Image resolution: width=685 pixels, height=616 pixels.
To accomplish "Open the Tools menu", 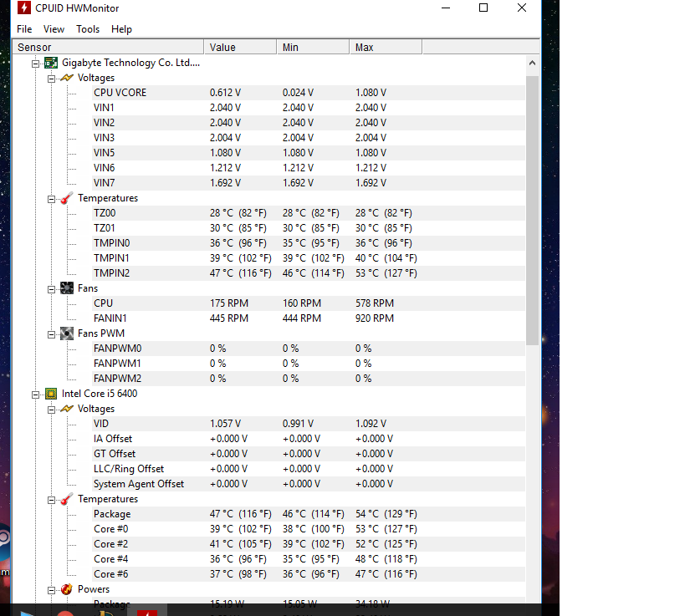I will point(88,29).
